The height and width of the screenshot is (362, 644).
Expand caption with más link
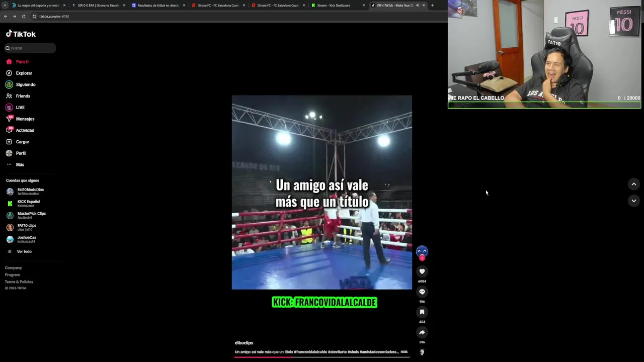tap(404, 352)
